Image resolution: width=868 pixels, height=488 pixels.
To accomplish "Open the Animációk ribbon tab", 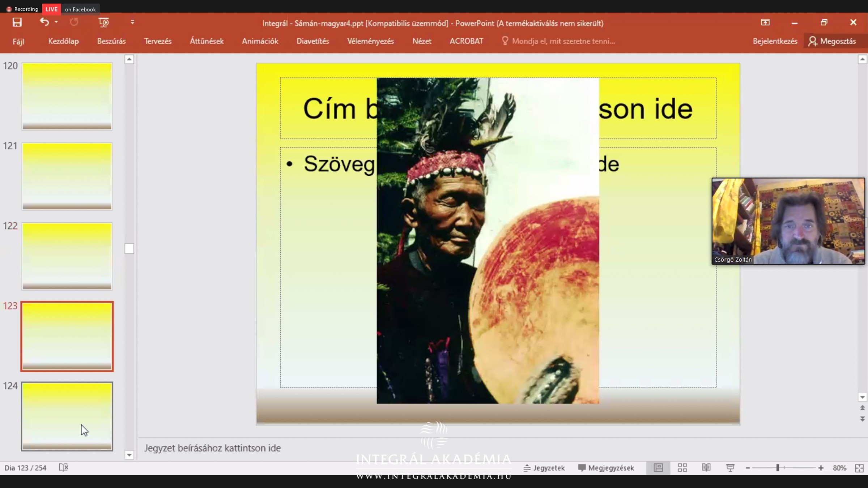I will coord(260,41).
